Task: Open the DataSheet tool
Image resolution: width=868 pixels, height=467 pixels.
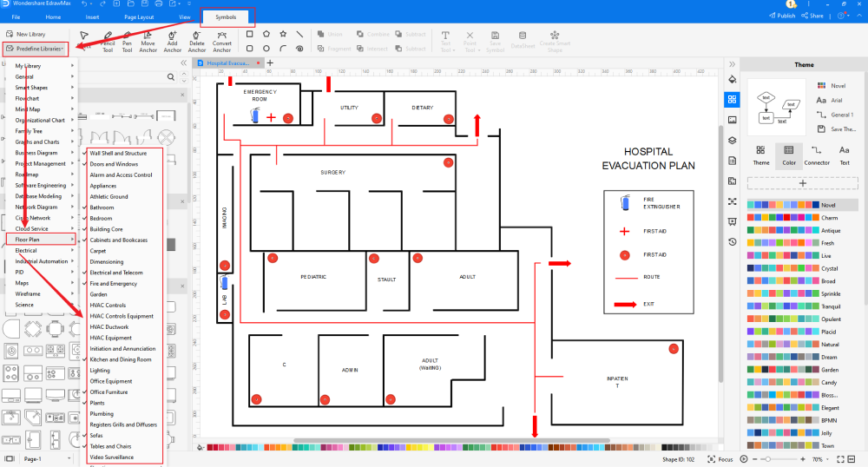Action: pyautogui.click(x=523, y=41)
